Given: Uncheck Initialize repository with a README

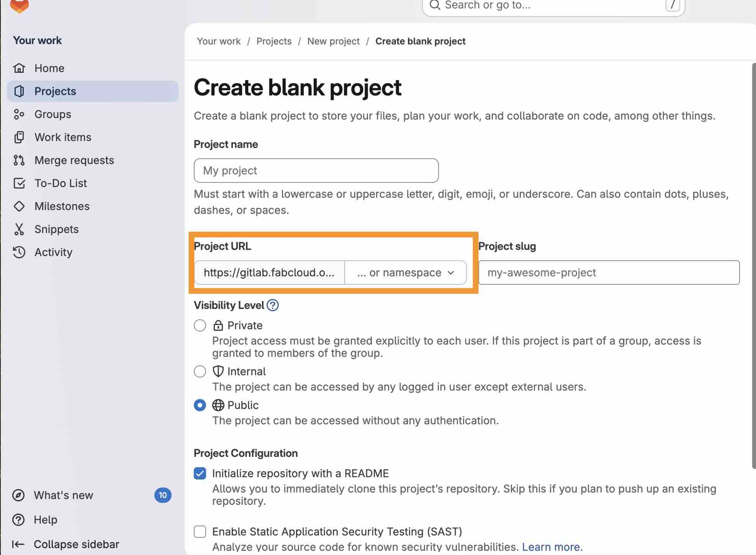Looking at the screenshot, I should point(200,473).
